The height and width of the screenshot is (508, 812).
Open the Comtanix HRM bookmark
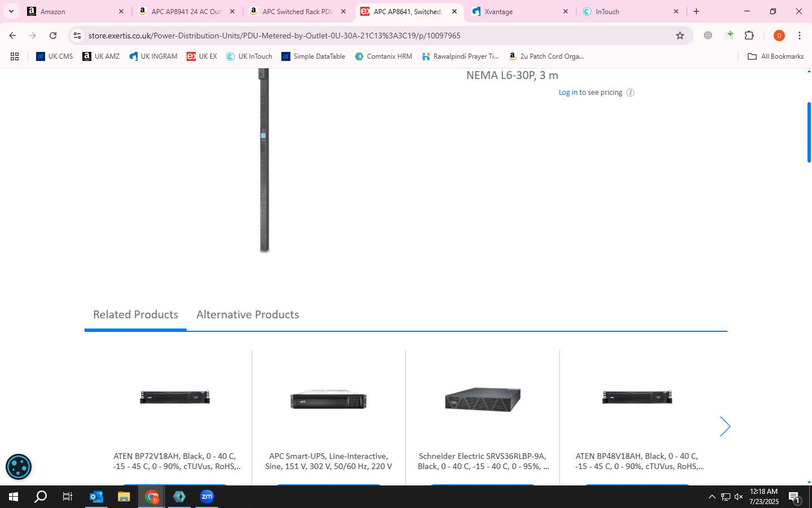click(383, 56)
